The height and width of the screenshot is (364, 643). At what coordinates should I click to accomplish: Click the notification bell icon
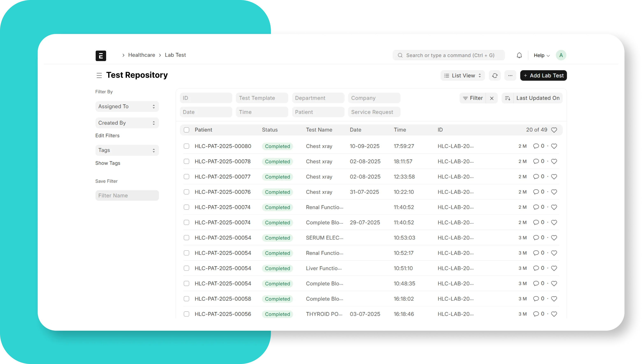(x=519, y=55)
